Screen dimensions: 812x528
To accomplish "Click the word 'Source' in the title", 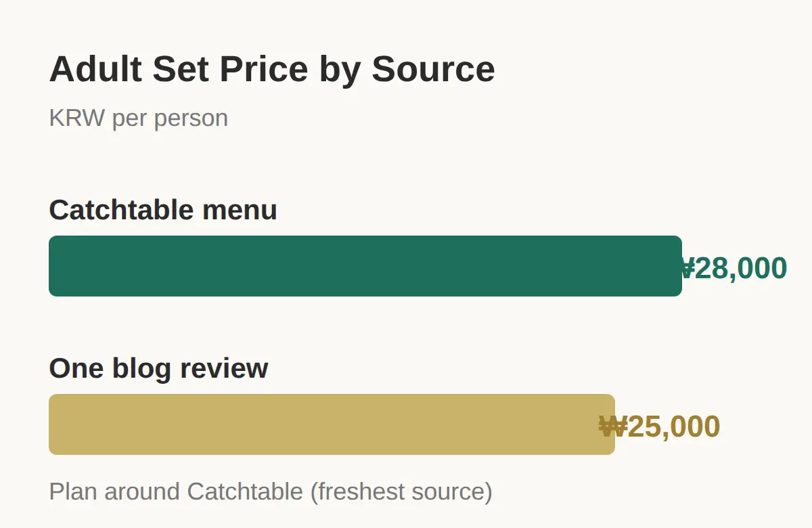I will (x=434, y=69).
